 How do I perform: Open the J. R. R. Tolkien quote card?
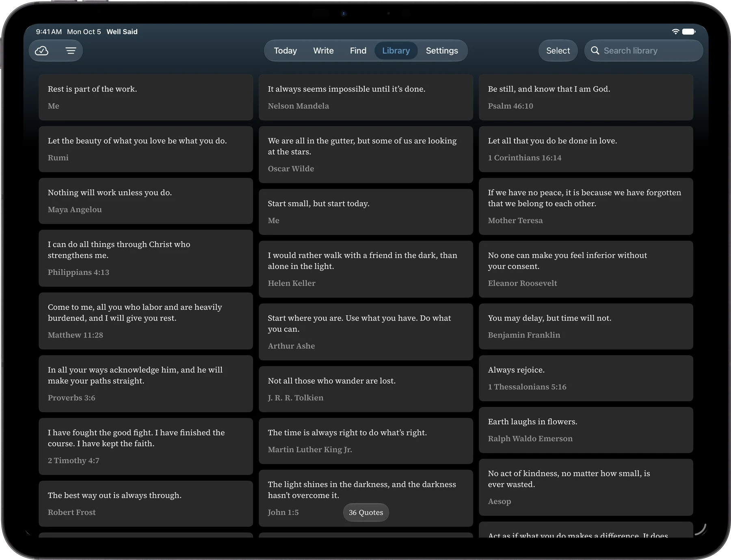366,389
